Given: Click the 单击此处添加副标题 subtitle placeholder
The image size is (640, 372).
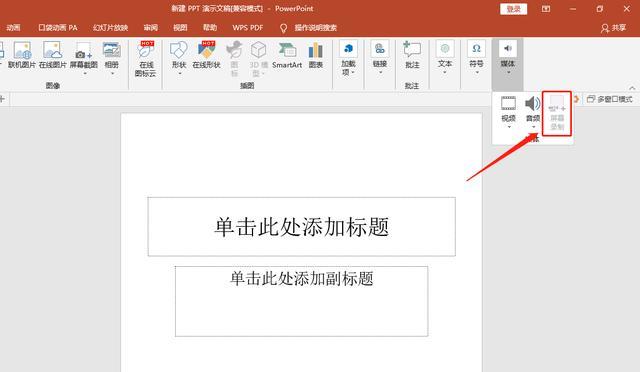Looking at the screenshot, I should coord(302,301).
